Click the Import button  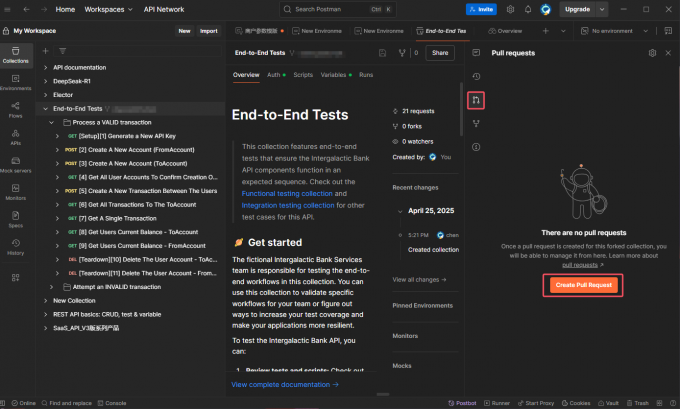tap(209, 31)
